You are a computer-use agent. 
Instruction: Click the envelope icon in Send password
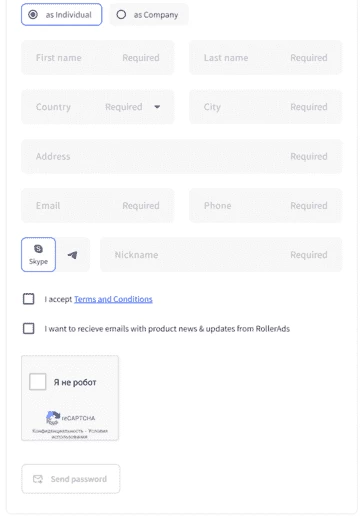[38, 479]
